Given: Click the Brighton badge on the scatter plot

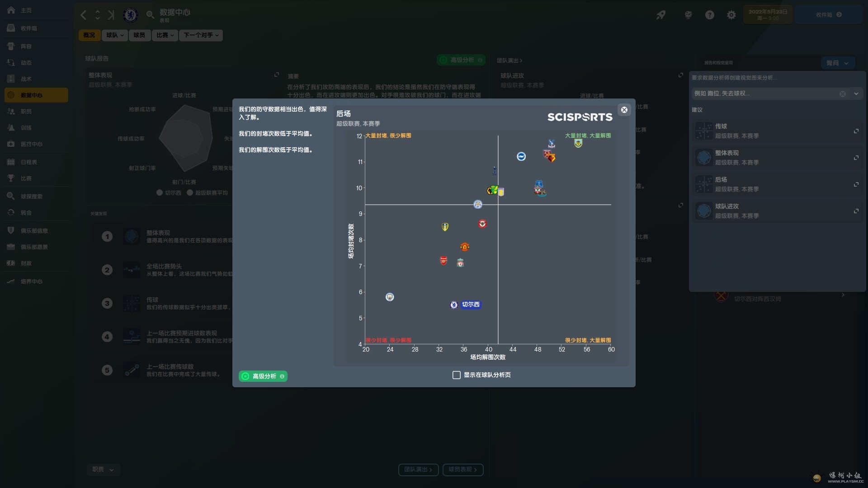Looking at the screenshot, I should 521,156.
